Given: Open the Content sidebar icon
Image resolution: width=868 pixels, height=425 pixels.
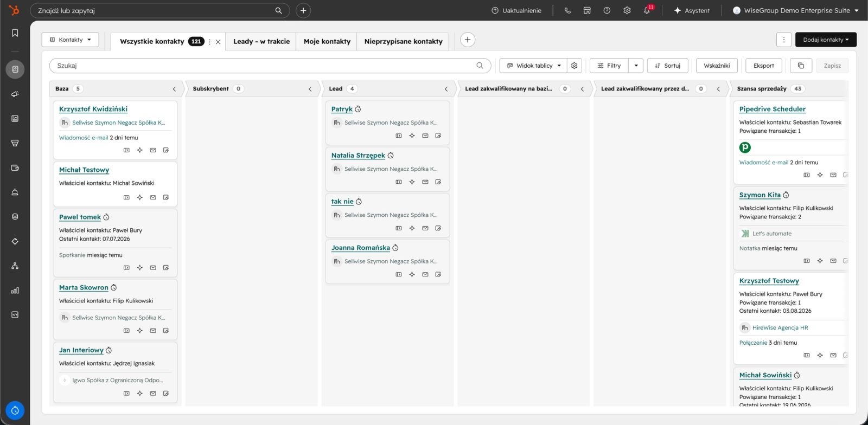Looking at the screenshot, I should pos(15,119).
